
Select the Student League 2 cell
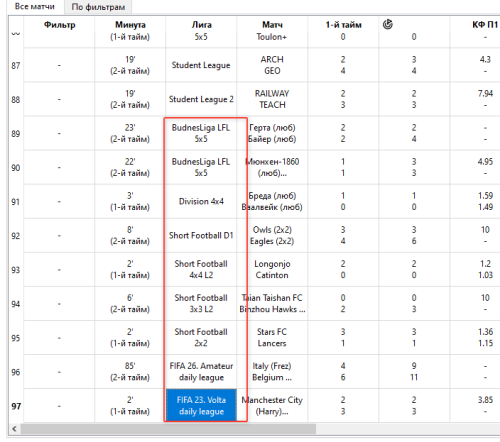pyautogui.click(x=201, y=99)
